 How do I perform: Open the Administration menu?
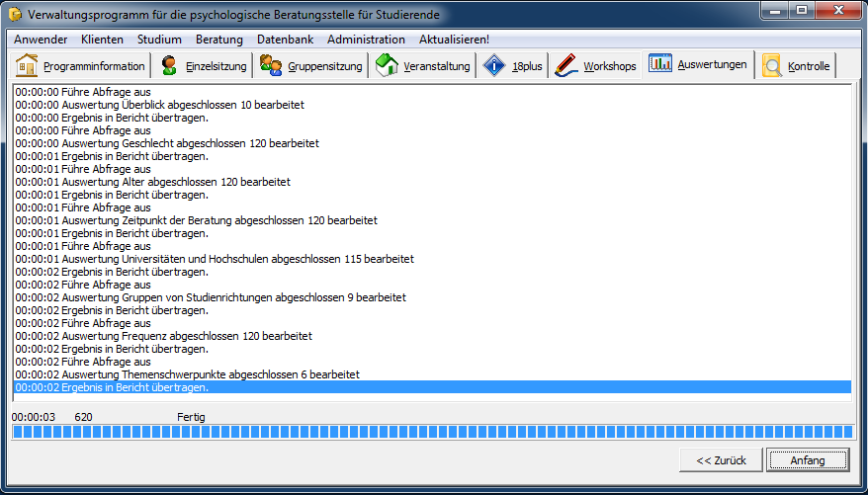[366, 40]
